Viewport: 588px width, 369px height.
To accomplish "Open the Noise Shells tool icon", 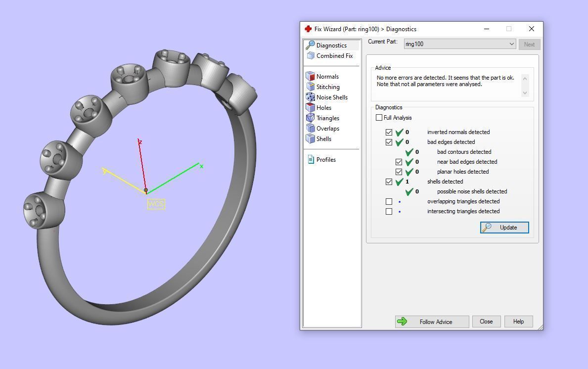I will point(311,97).
